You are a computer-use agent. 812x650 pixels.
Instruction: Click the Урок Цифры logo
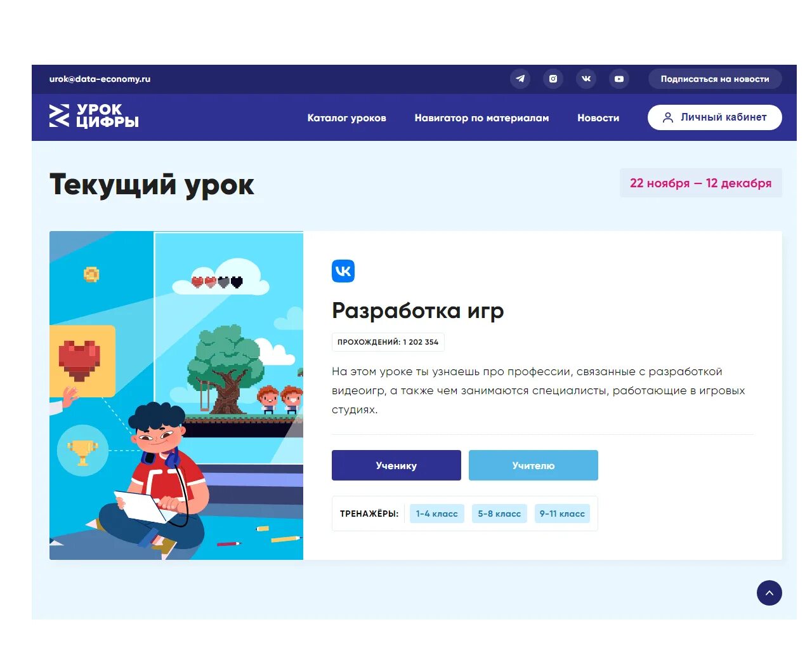pos(94,116)
